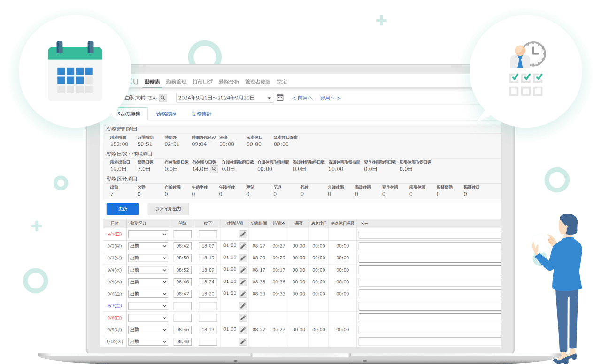Image resolution: width=601 pixels, height=364 pixels.
Task: Open the 勤務集計 tab
Action: pyautogui.click(x=201, y=114)
